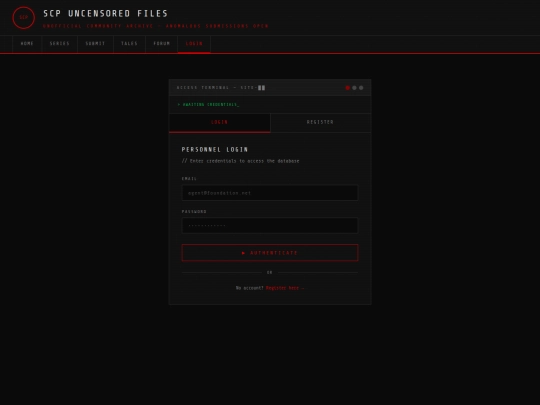
Task: Focus the Password input field
Action: coord(270,226)
